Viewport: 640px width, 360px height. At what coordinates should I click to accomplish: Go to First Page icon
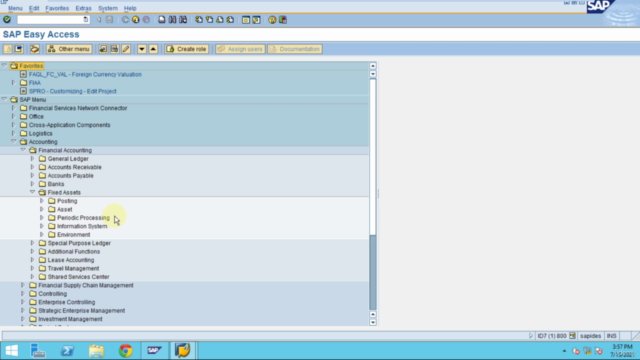tap(199, 20)
